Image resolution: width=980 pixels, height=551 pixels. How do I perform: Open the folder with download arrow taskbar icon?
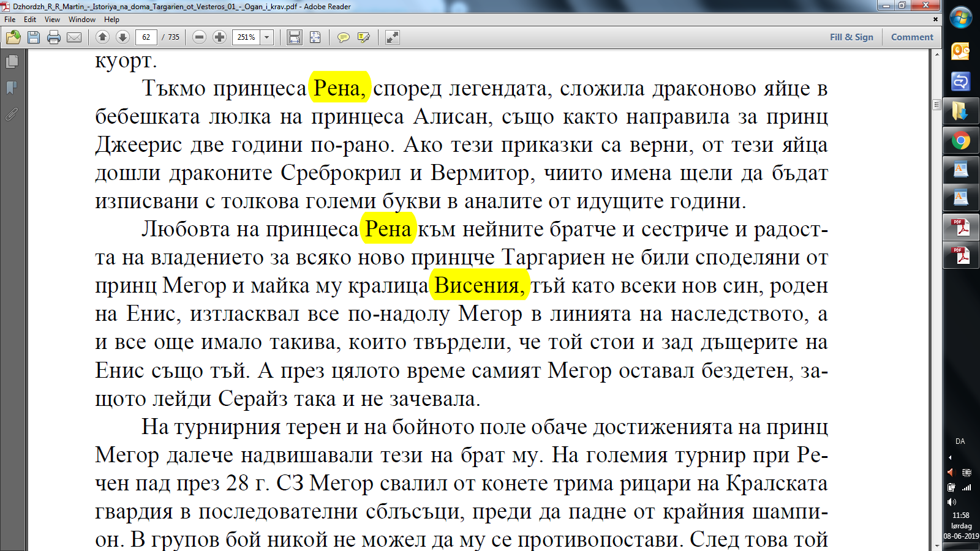(960, 111)
